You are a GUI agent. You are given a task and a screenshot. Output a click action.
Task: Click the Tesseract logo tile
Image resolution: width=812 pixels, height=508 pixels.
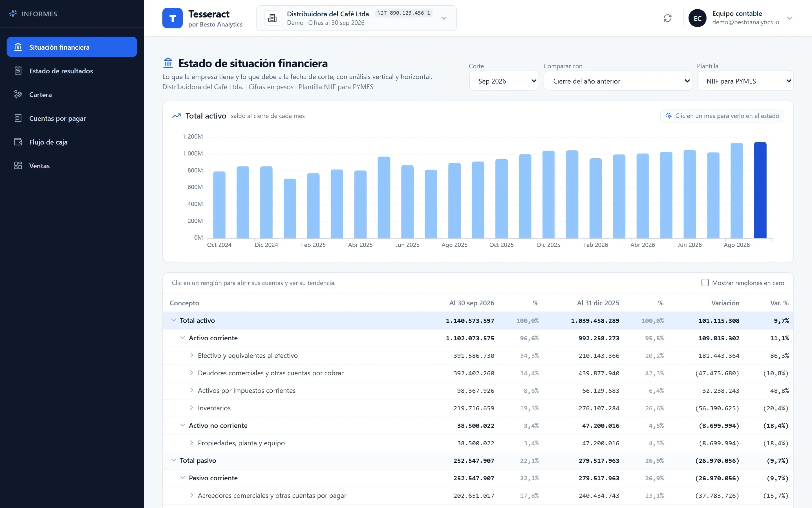pos(173,18)
